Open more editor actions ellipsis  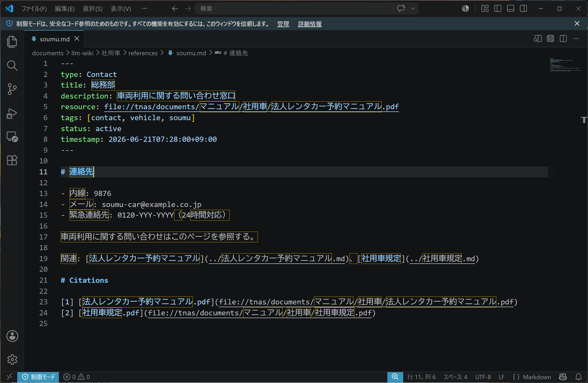(x=576, y=39)
